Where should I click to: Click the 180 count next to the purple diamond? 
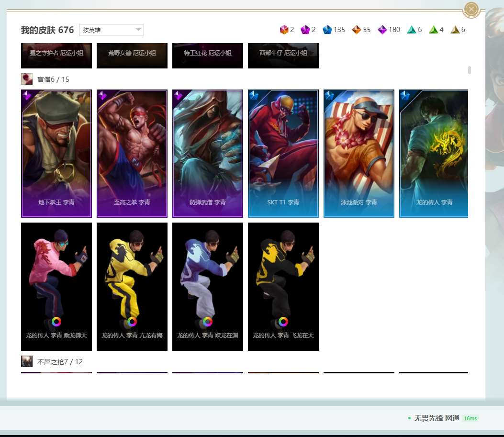[x=394, y=30]
